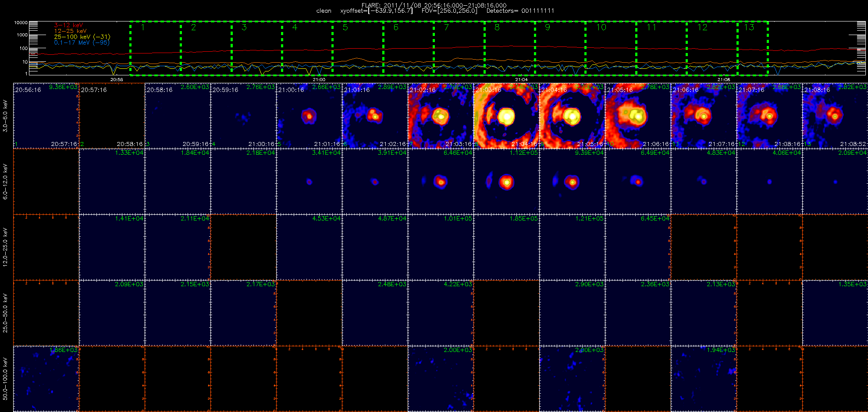This screenshot has height=412, width=868.
Task: Click the '25.0-50.0 keV' row label
Action: click(x=5, y=313)
